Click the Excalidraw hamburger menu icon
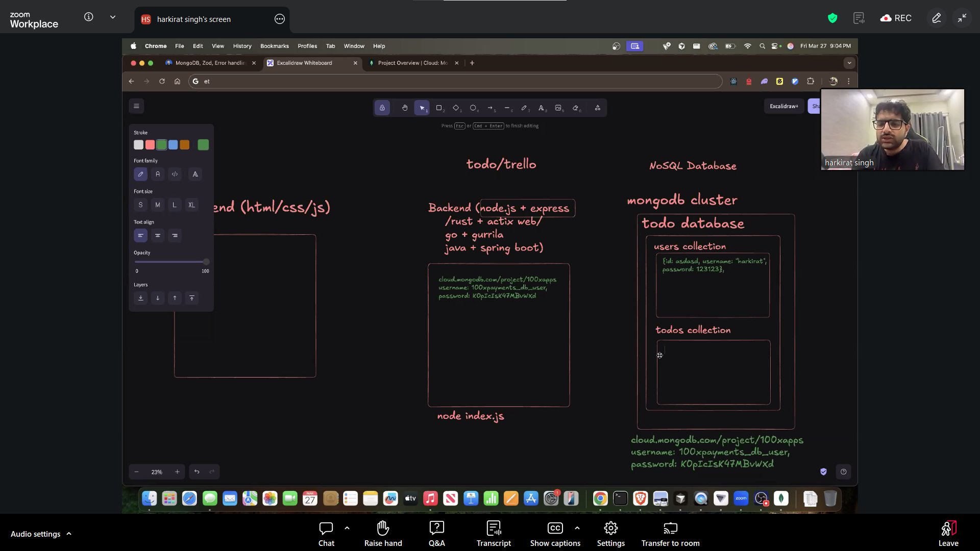This screenshot has width=980, height=551. (136, 106)
